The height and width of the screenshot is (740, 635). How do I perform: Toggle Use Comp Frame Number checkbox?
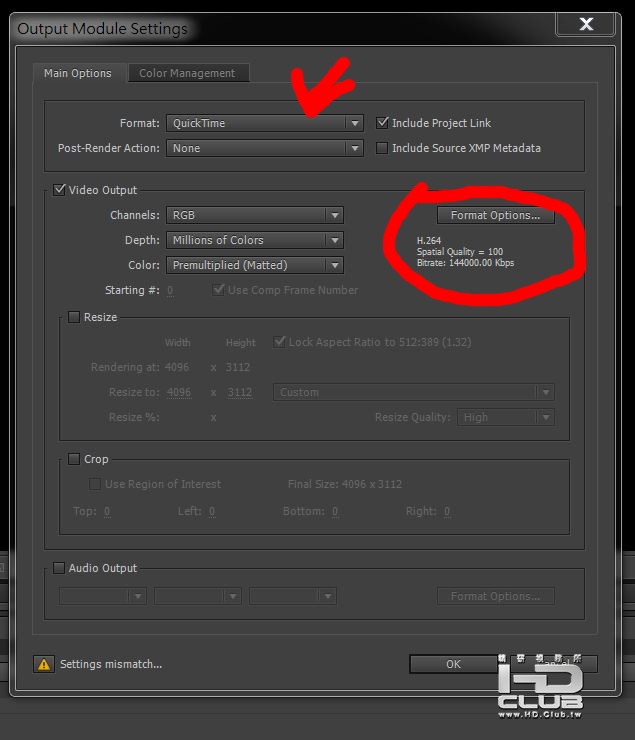point(218,290)
